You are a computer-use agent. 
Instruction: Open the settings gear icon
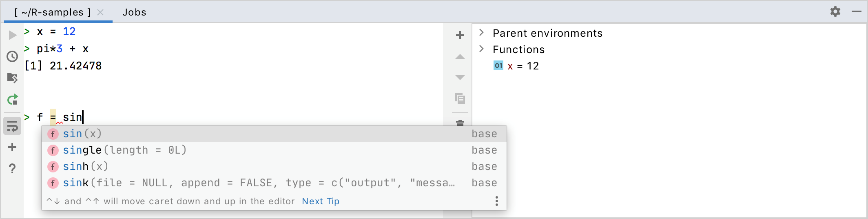coord(835,11)
